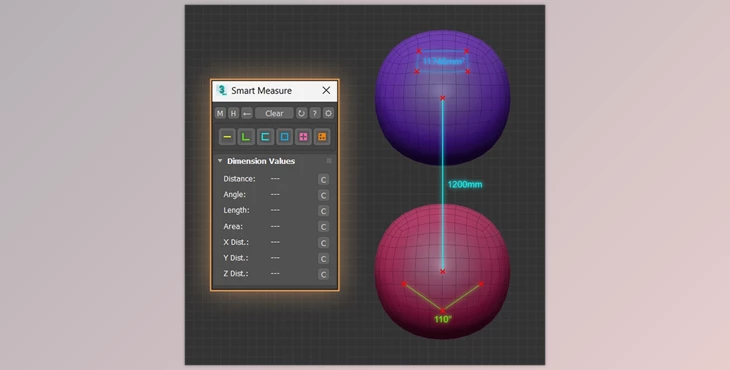
Task: Click the Angle value field
Action: click(x=275, y=195)
